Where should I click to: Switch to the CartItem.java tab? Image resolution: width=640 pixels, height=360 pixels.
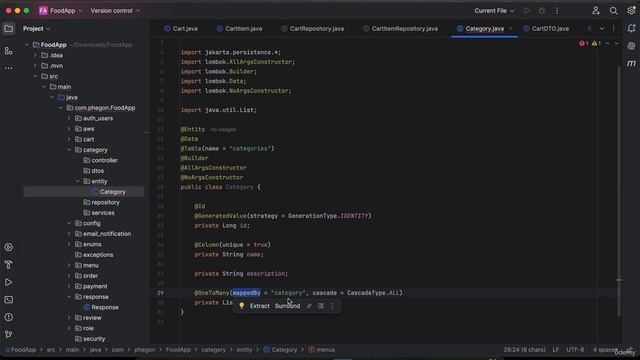click(x=239, y=29)
